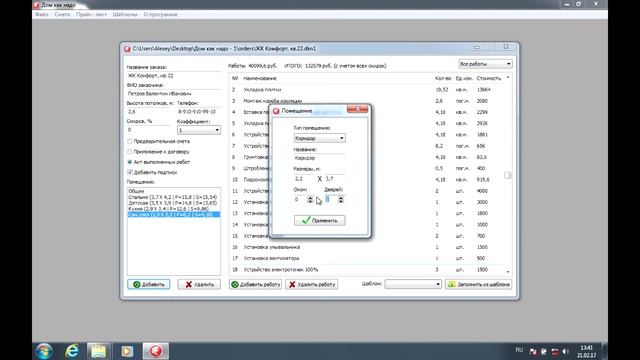This screenshot has height=360, width=640.
Task: Toggle Добавить подписи checkbox
Action: (130, 172)
